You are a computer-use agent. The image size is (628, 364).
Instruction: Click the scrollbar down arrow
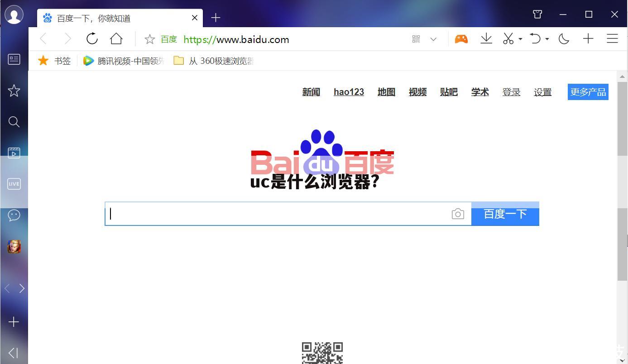pos(622,360)
